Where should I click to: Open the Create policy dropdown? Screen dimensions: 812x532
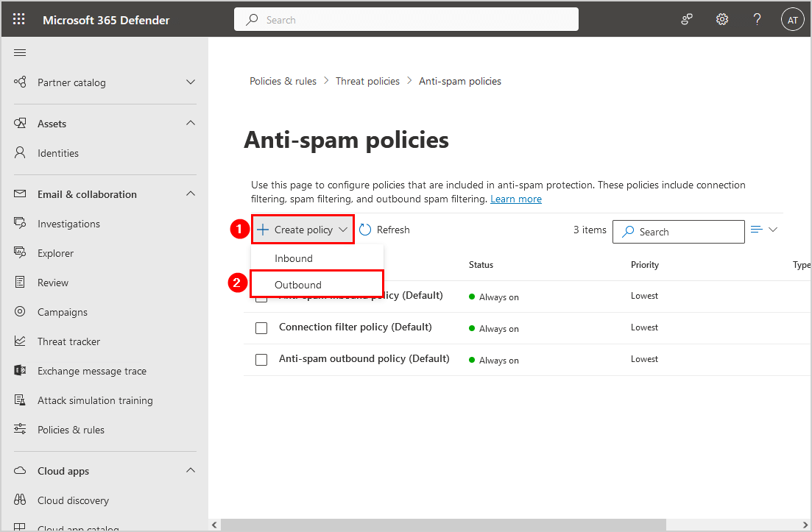303,230
